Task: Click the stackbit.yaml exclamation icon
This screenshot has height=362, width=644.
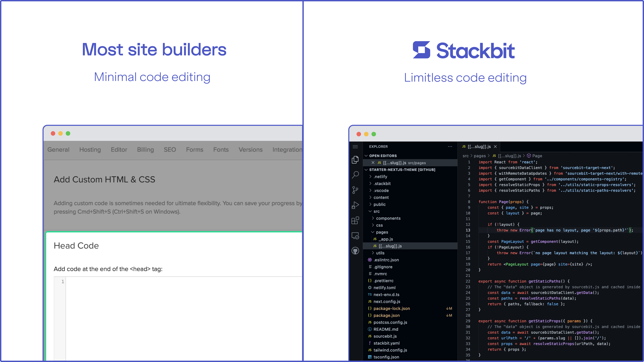Action: click(370, 343)
